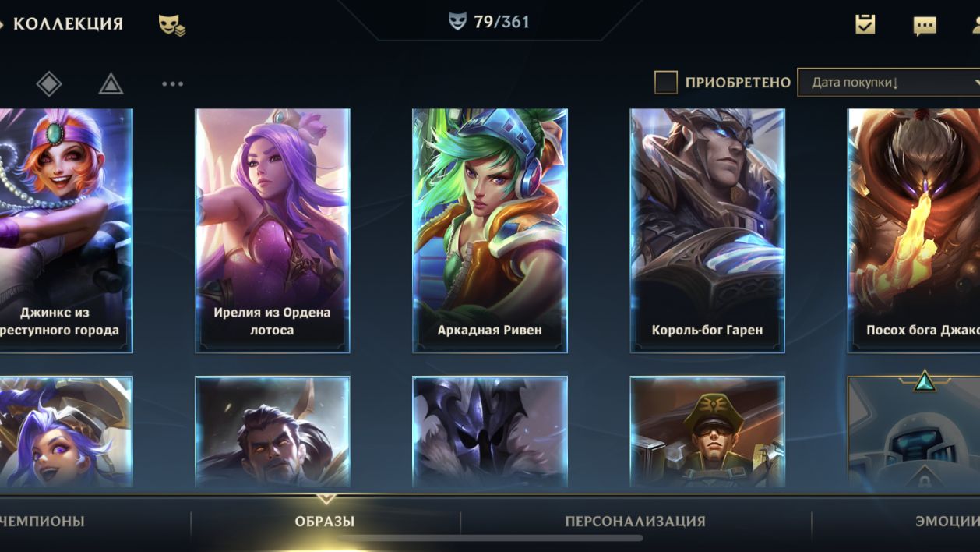Switch to the Персонализация tab
Screen dimensions: 980x552
click(635, 522)
